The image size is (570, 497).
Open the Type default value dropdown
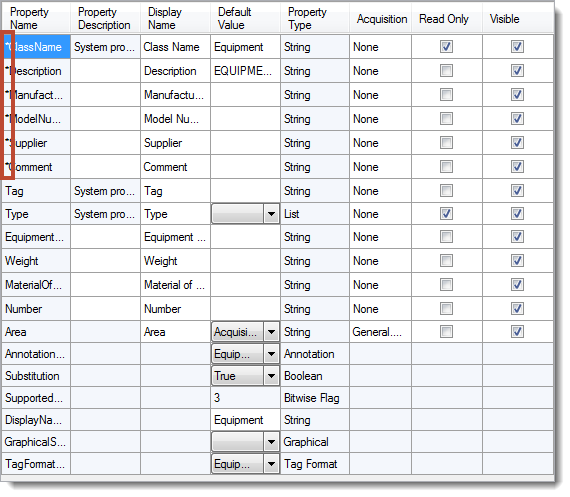pyautogui.click(x=271, y=214)
